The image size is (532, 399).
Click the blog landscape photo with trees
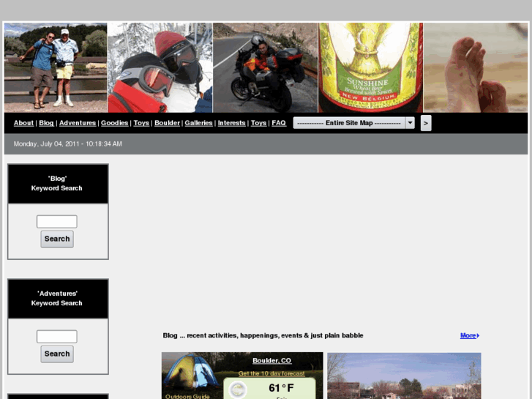point(404,376)
